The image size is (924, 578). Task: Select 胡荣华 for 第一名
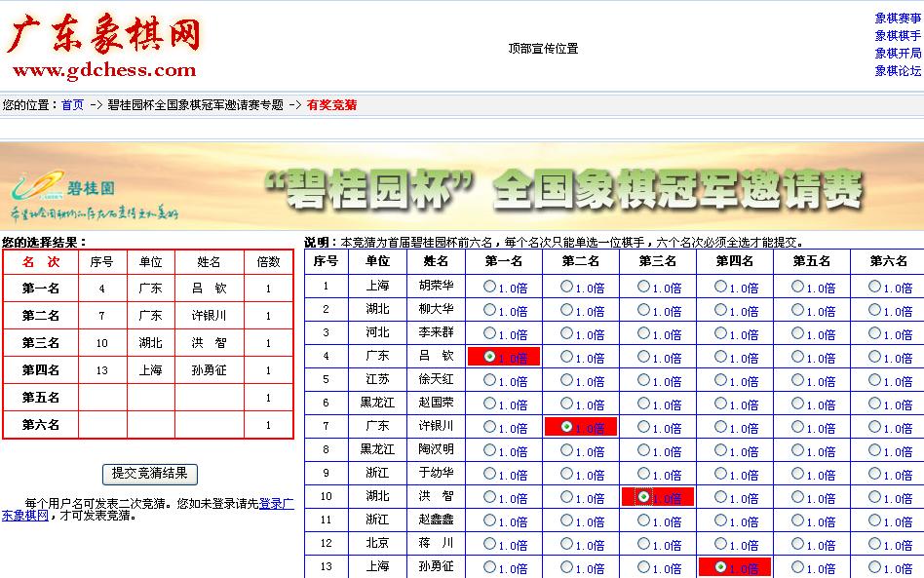pyautogui.click(x=489, y=286)
